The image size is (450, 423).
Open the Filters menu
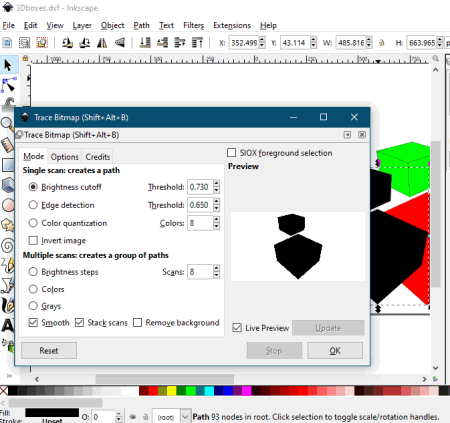click(x=193, y=25)
